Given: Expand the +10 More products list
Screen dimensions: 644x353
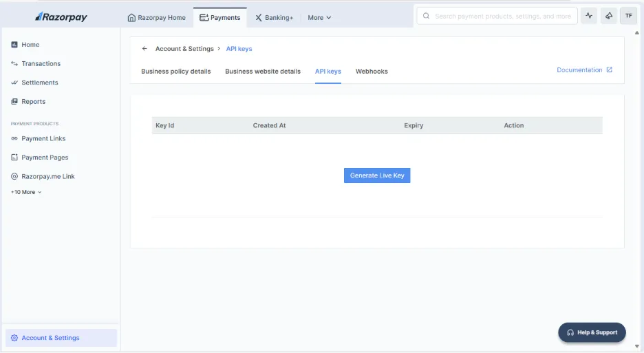Looking at the screenshot, I should point(26,192).
